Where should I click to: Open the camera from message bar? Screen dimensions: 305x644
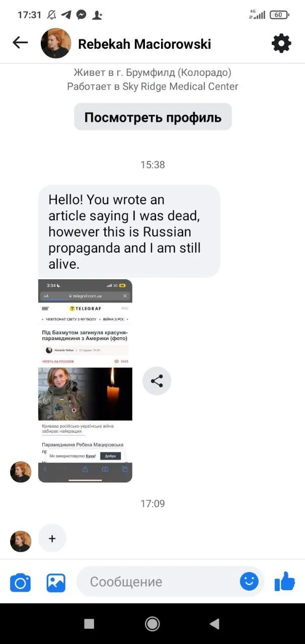(x=21, y=582)
